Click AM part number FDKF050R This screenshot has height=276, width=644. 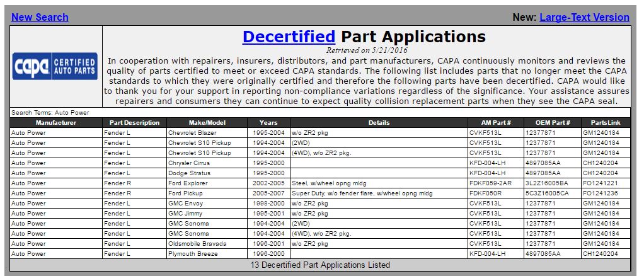point(496,193)
